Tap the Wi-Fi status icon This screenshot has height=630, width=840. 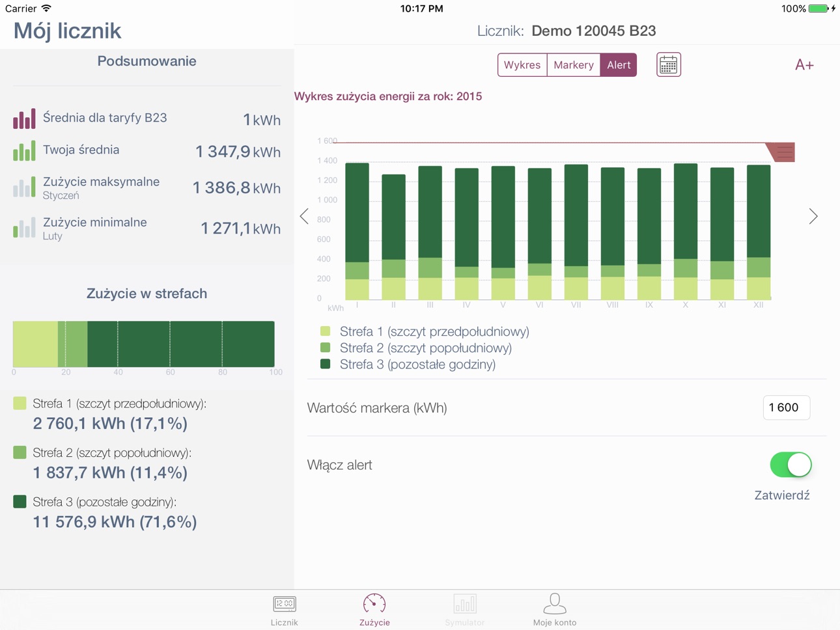pos(46,8)
